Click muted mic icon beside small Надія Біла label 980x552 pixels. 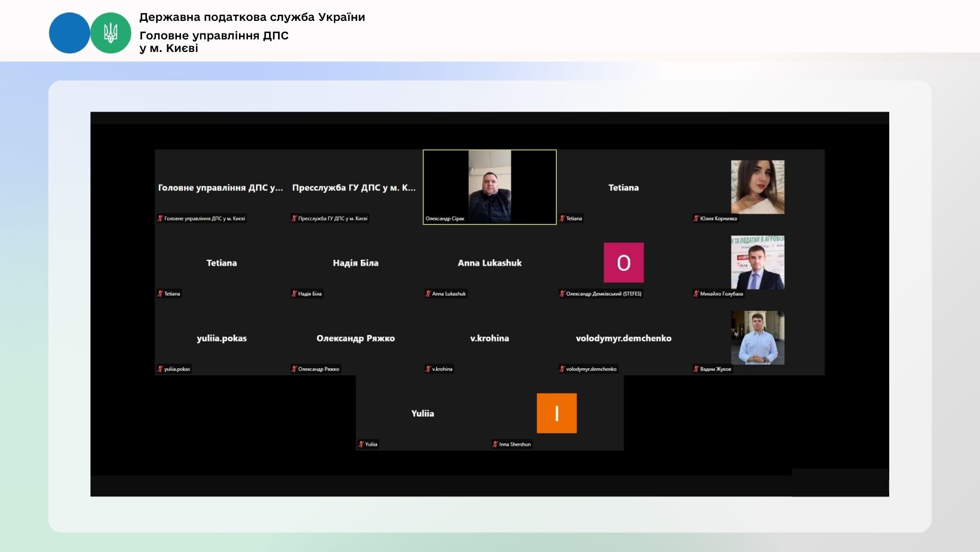pyautogui.click(x=294, y=294)
